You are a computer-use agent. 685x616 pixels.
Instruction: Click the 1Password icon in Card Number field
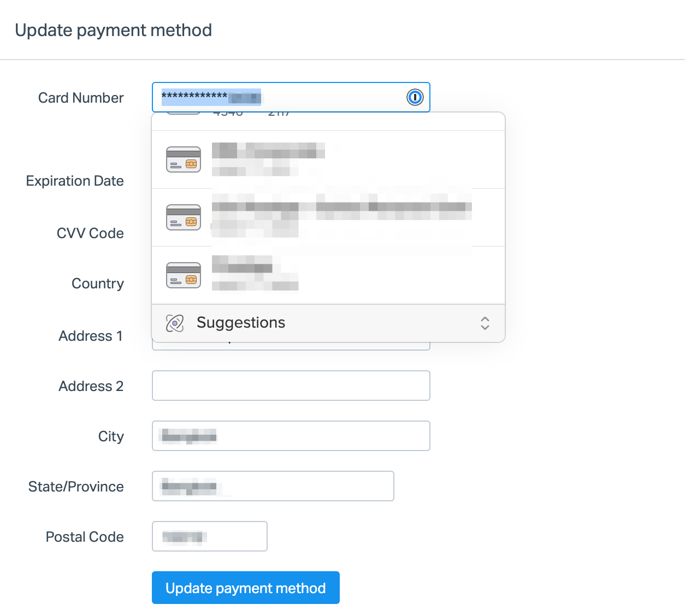pos(415,97)
